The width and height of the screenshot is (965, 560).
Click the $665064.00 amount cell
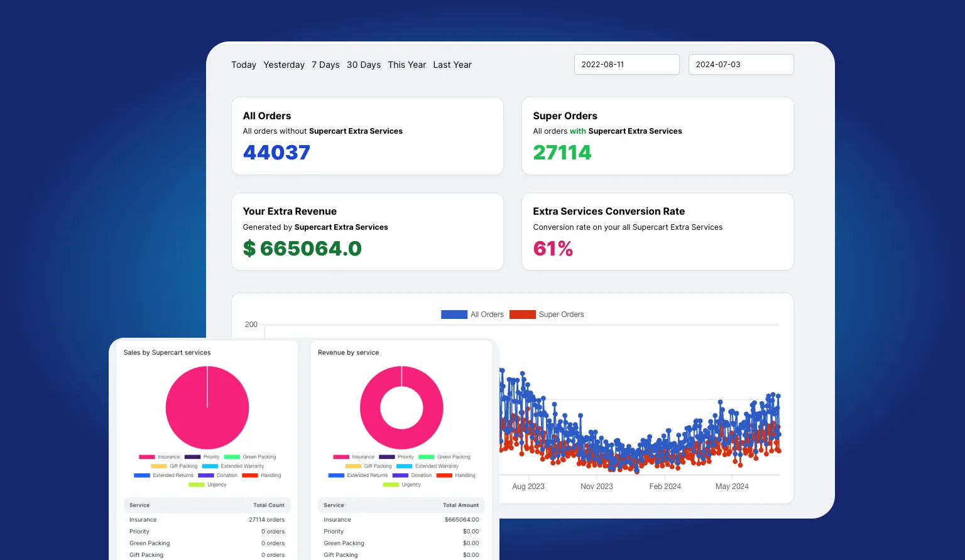462,520
